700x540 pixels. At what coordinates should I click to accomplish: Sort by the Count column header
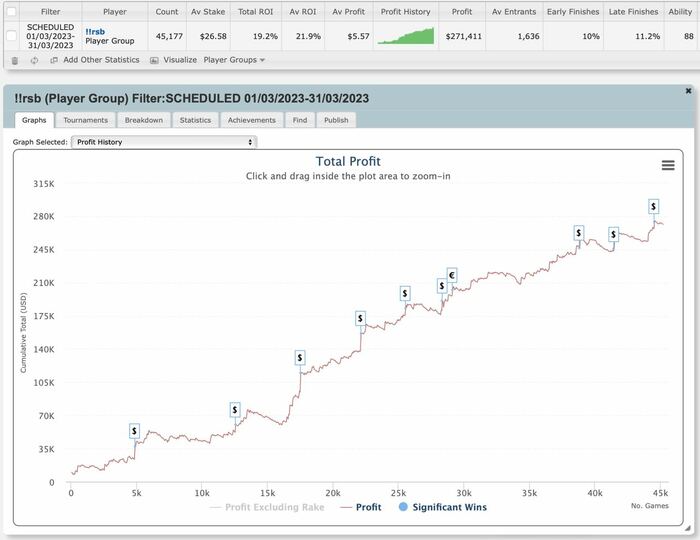167,12
